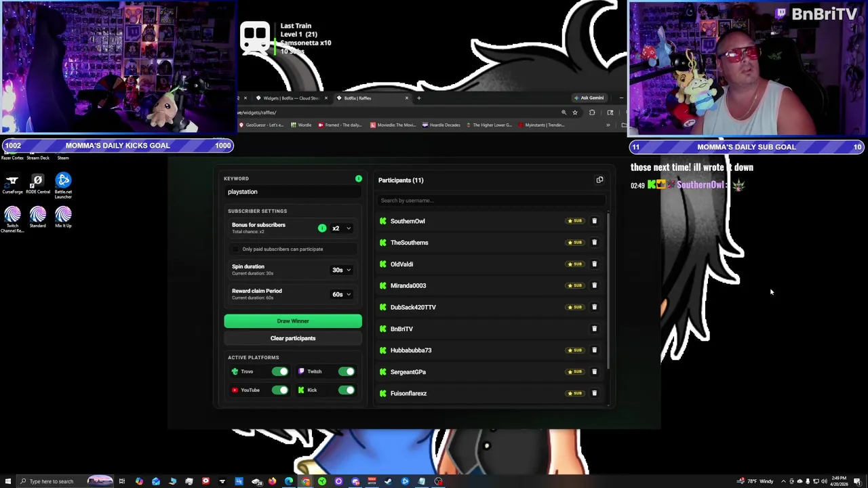The image size is (868, 488).
Task: Open CurseForge desktop shortcut
Action: 12,184
